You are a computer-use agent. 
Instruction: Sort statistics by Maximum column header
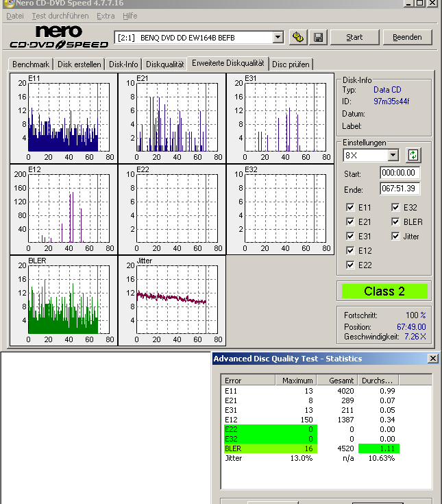point(296,381)
